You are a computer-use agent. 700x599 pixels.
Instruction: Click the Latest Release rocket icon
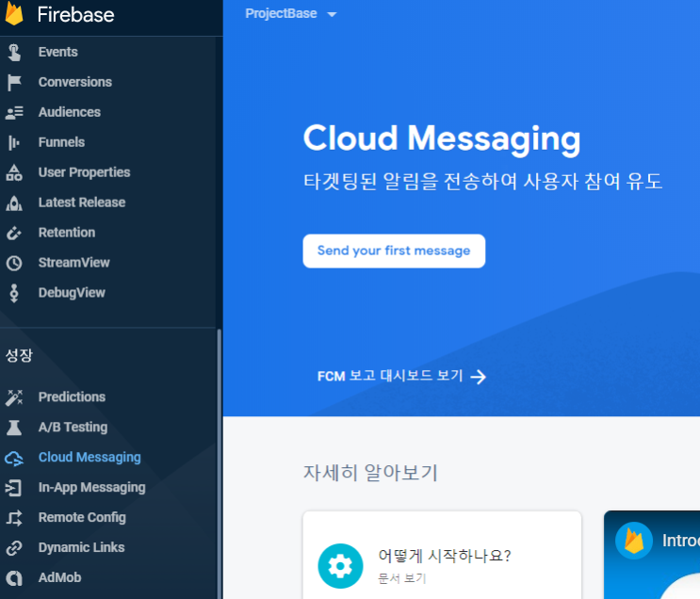(14, 203)
